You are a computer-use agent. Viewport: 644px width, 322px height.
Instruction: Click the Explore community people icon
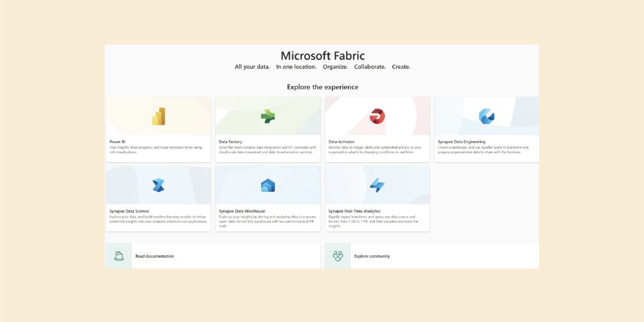338,256
